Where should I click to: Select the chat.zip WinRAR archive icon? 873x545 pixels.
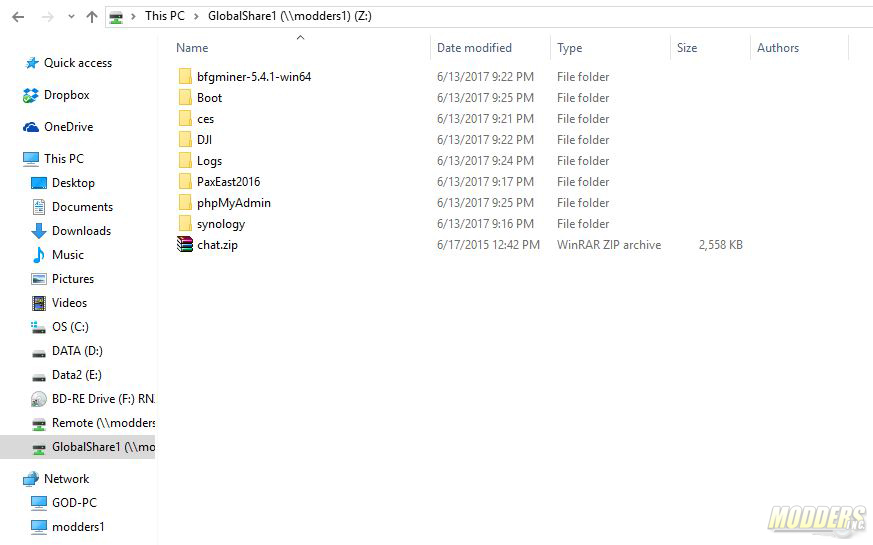click(185, 244)
